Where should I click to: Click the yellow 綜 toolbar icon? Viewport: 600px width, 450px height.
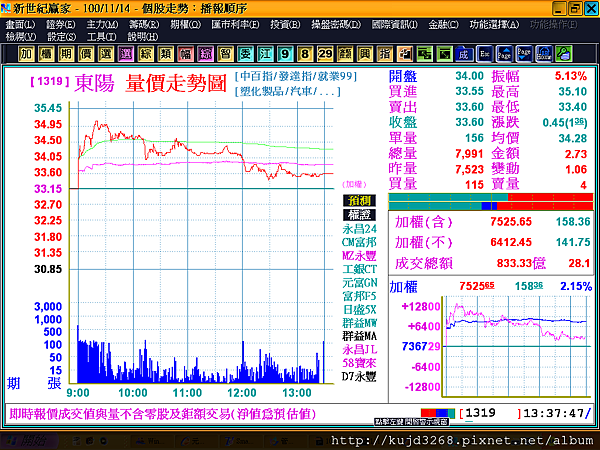(145, 54)
